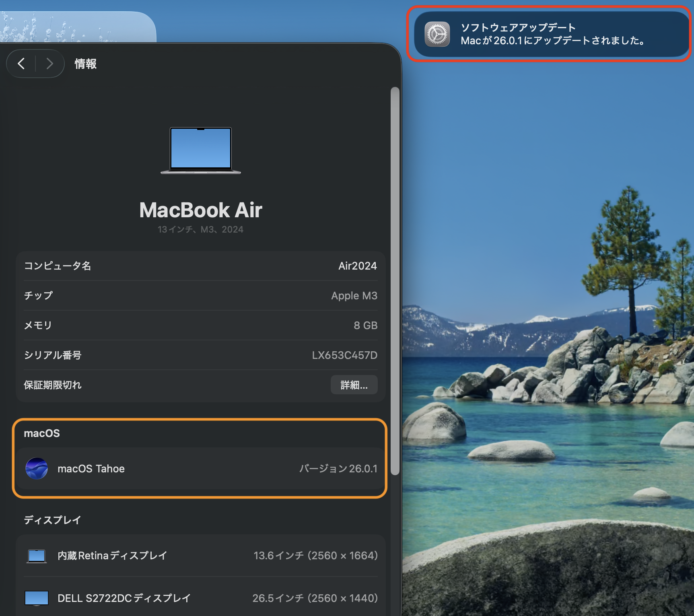Click the 26.5インチ (2560 × 1440) resolution text
This screenshot has width=694, height=616.
[315, 598]
